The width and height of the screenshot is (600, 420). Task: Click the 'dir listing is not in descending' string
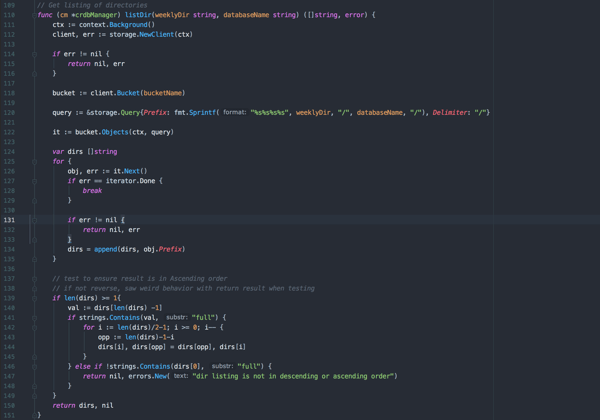(292, 376)
